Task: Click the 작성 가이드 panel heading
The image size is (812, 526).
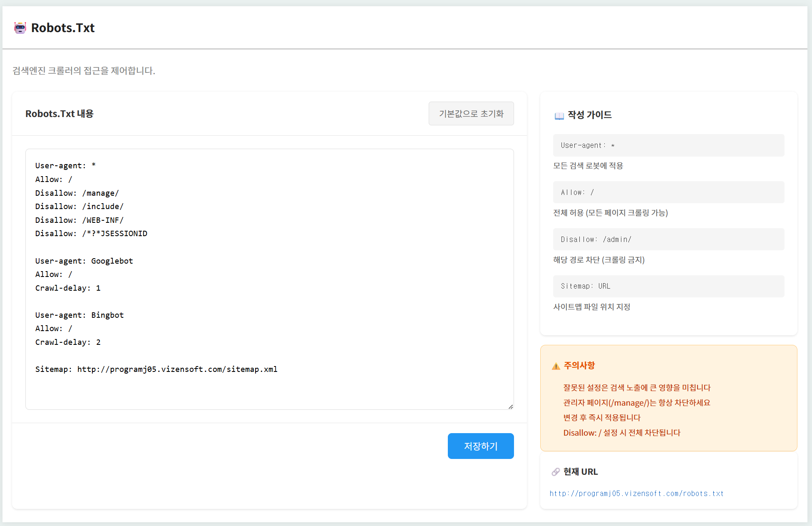Action: (x=589, y=115)
